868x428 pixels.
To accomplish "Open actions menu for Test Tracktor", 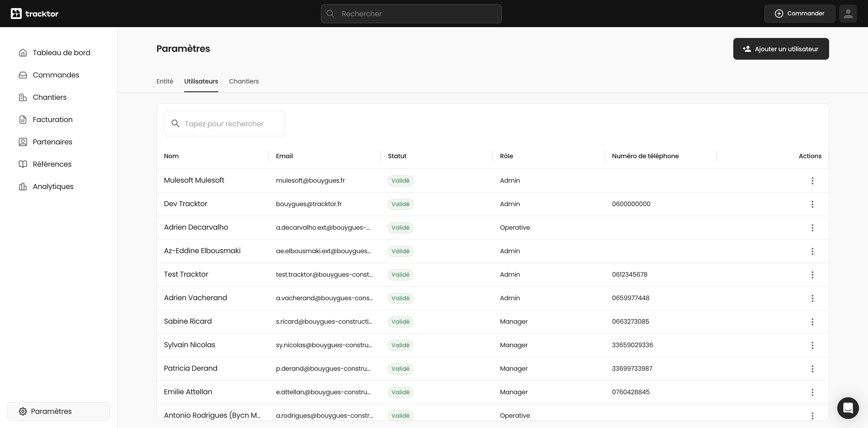I will click(813, 275).
